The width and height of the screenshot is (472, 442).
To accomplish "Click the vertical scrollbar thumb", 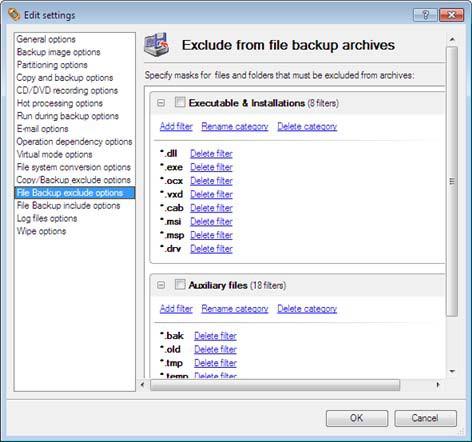I will click(452, 181).
